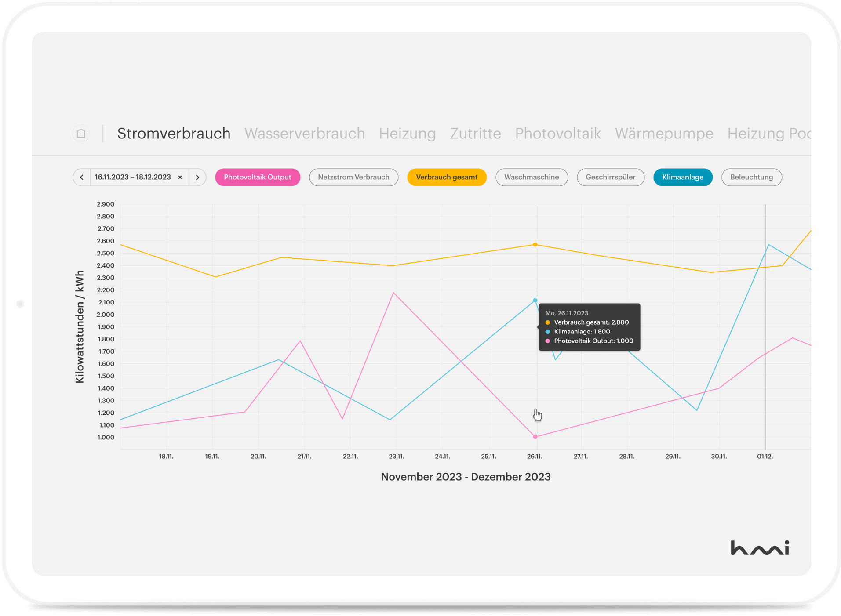
Task: Show the Waschmaschine data series
Action: 531,178
